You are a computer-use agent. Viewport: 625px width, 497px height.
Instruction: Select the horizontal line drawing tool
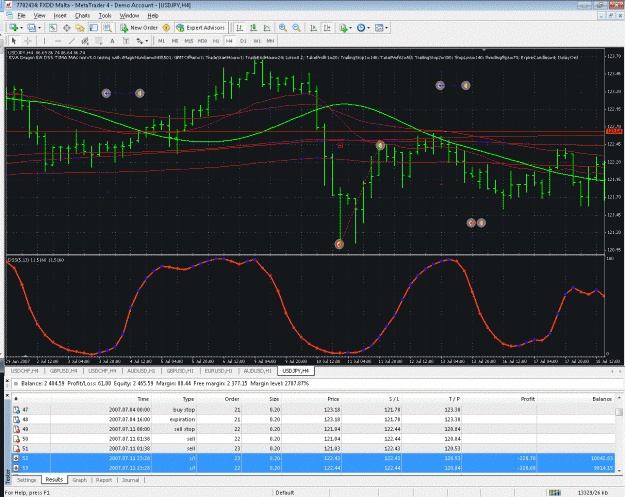click(58, 41)
